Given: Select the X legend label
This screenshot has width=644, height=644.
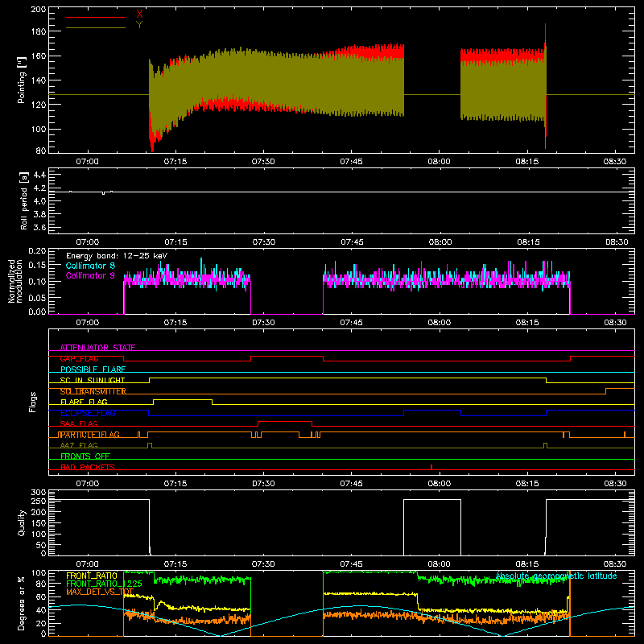Looking at the screenshot, I should (x=139, y=14).
